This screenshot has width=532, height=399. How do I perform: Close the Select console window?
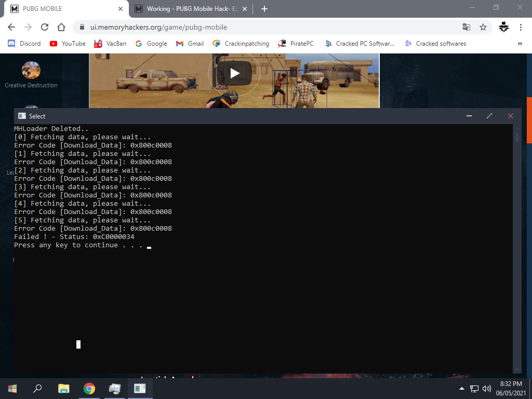(x=511, y=116)
